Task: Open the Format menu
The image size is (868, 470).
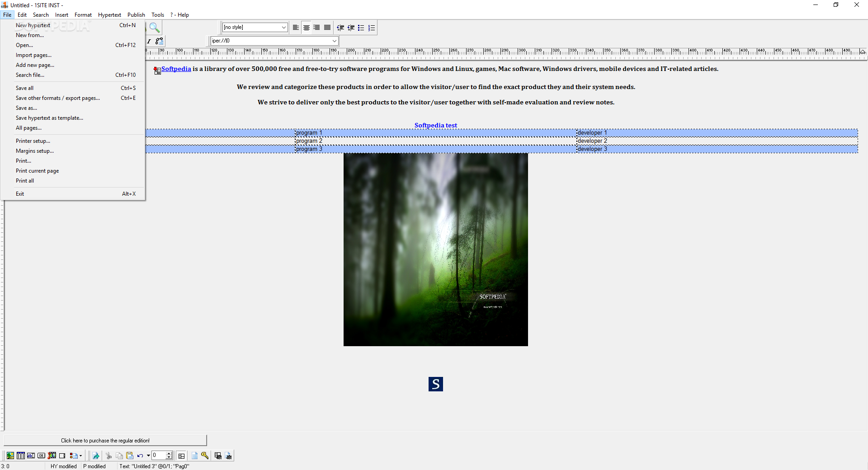Action: pyautogui.click(x=83, y=15)
